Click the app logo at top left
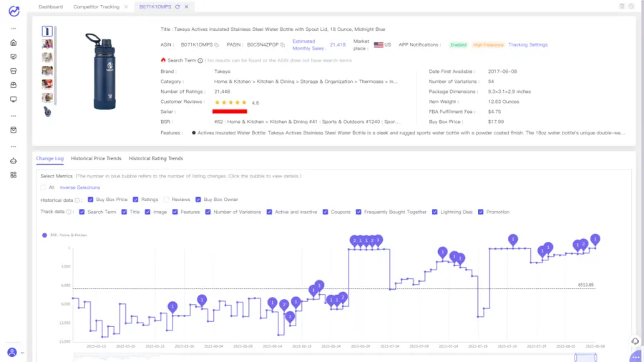This screenshot has width=644, height=362. 14,11
